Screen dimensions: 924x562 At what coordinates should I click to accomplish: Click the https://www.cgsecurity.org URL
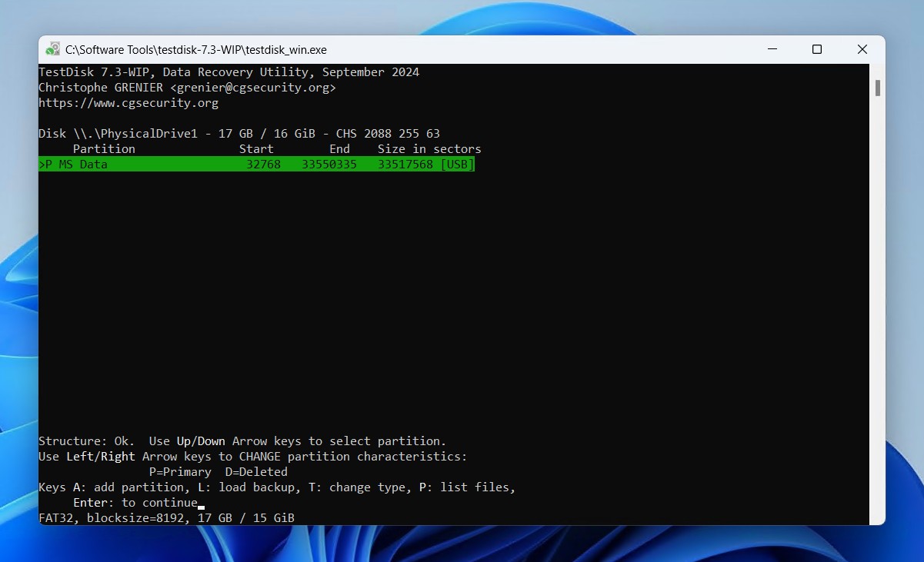[128, 103]
